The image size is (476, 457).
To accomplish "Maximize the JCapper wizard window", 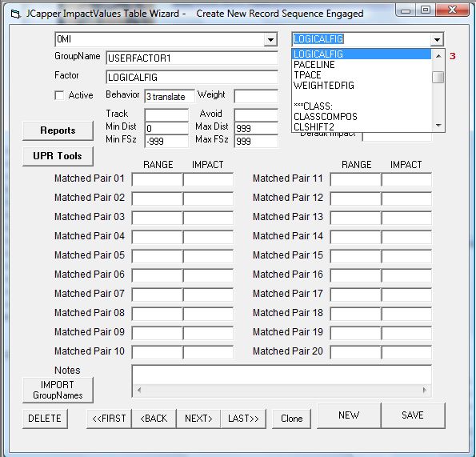I will (426, 10).
